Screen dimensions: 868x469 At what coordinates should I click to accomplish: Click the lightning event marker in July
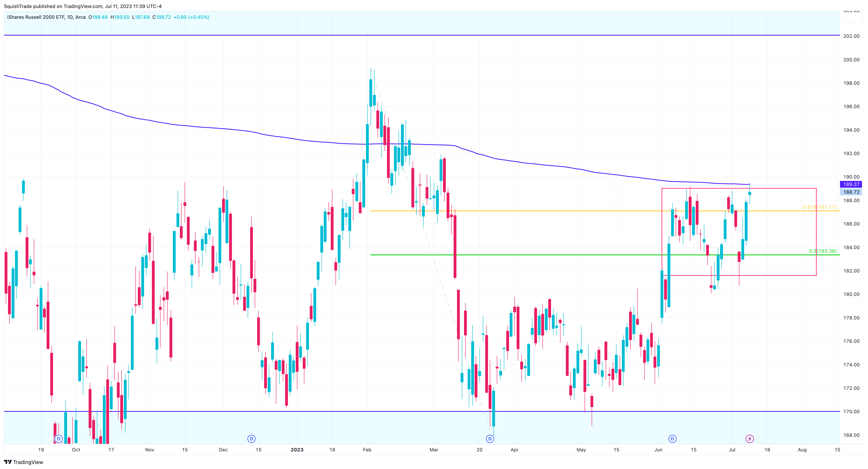click(750, 439)
